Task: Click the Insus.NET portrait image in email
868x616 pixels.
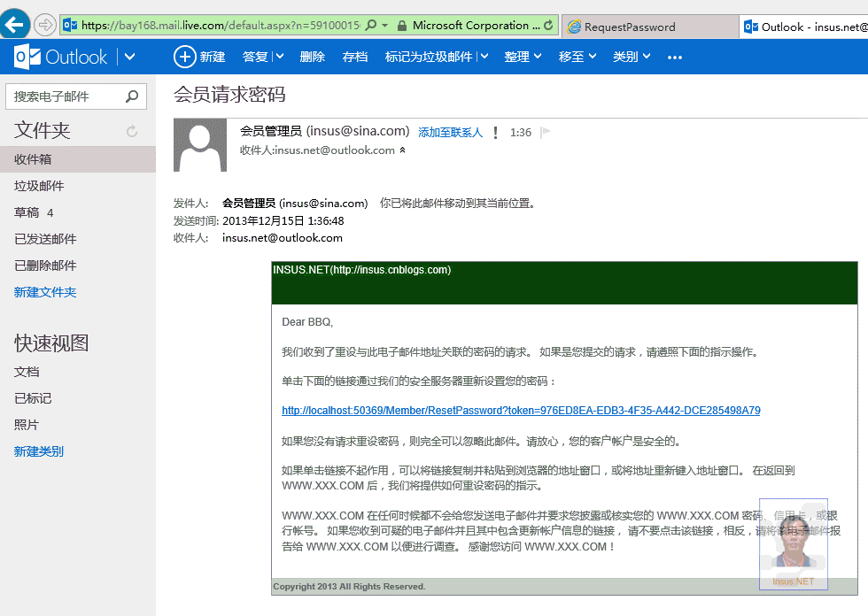Action: (x=794, y=544)
